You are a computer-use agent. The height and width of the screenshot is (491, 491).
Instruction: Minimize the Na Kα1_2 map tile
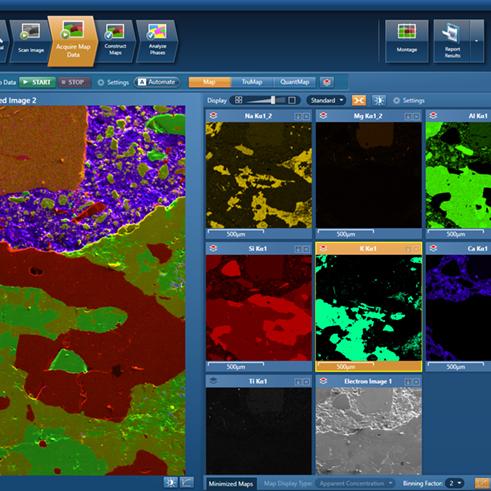tap(298, 116)
